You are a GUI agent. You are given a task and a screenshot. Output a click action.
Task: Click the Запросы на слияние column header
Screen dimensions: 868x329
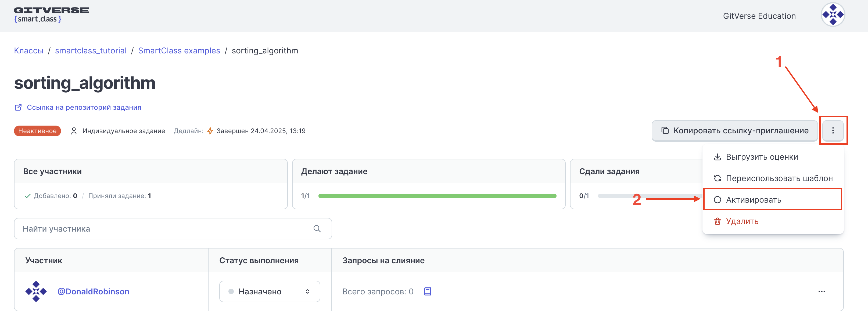(x=383, y=260)
